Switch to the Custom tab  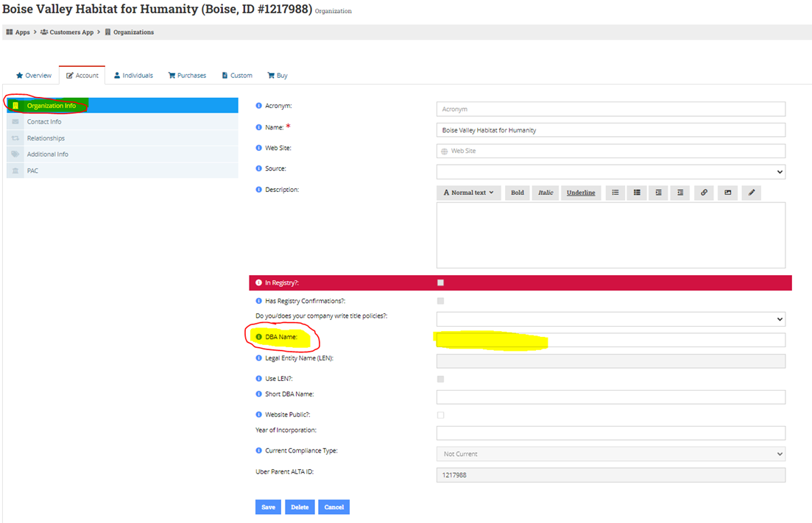(237, 76)
